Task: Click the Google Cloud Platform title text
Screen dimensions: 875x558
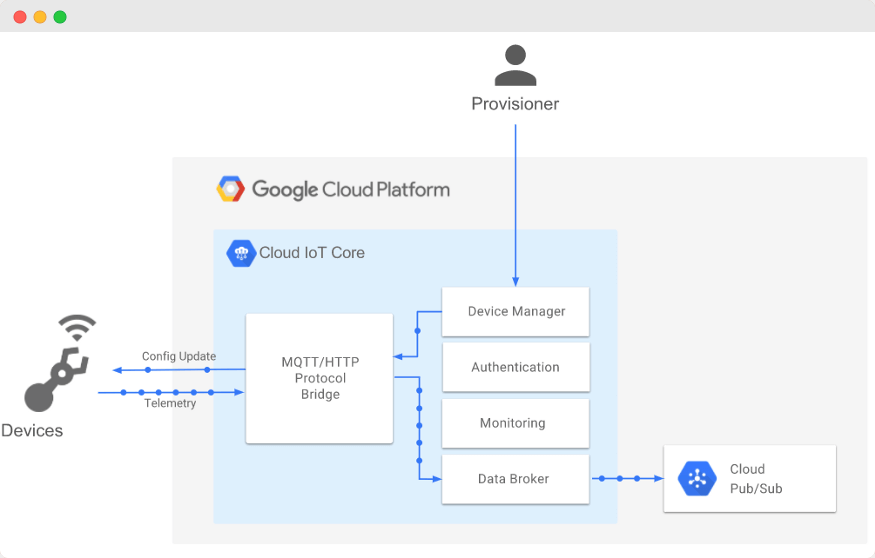Action: [x=351, y=190]
